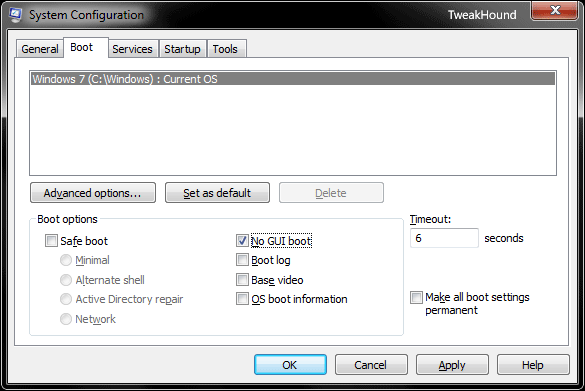This screenshot has height=391, width=585.
Task: Go to the Startup tab
Action: point(182,49)
